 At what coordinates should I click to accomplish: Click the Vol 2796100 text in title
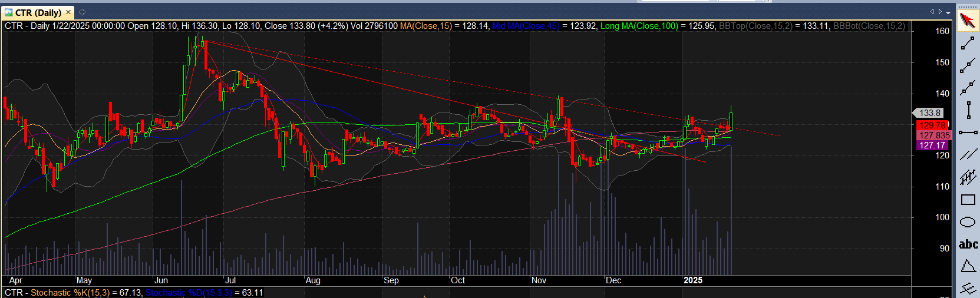click(x=374, y=26)
